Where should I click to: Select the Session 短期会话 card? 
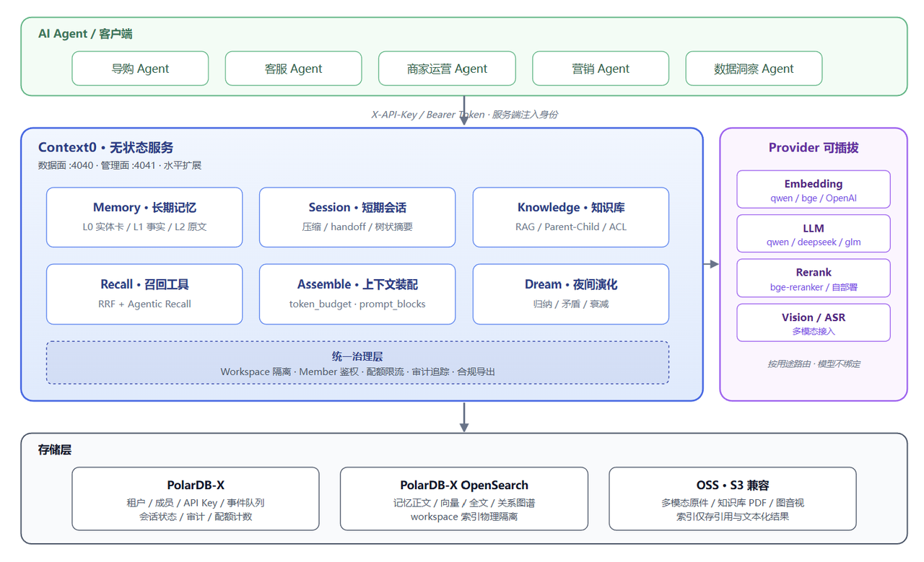click(357, 217)
